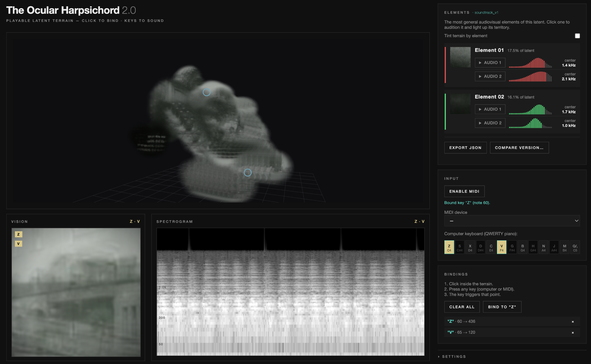591x364 pixels.
Task: Select upper bound point circle in terrain
Action: (207, 92)
